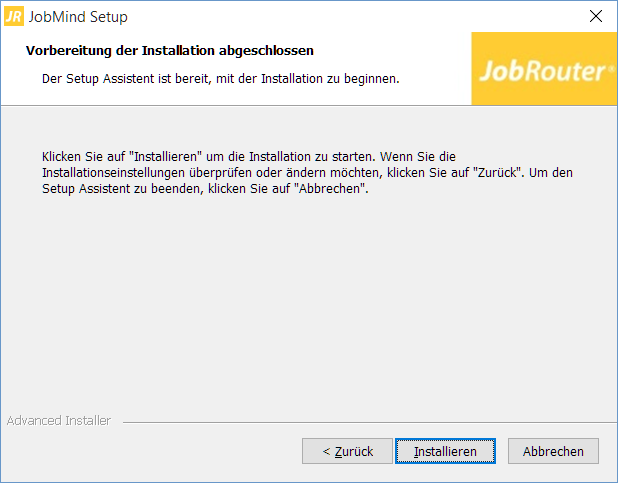Click the registered trademark symbol on the JobRouter logo

pyautogui.click(x=611, y=68)
